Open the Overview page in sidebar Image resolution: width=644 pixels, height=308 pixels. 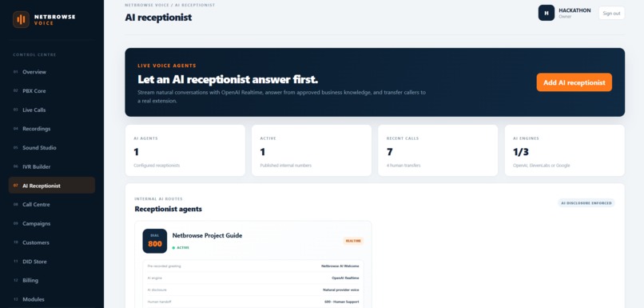coord(52,72)
